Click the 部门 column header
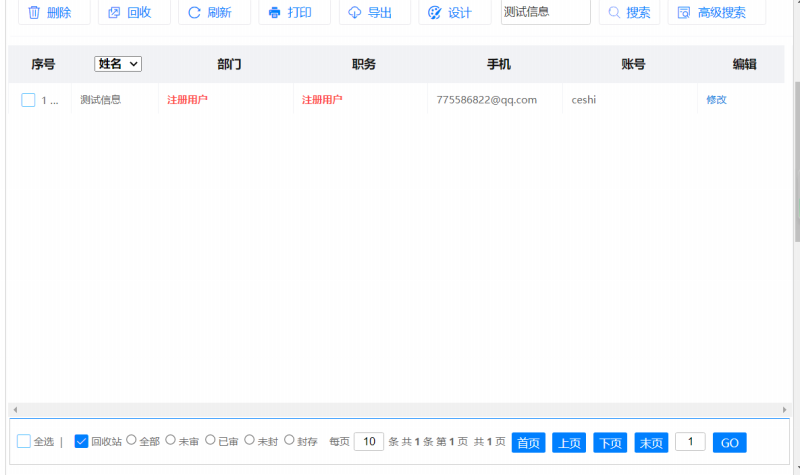Viewport: 800px width, 475px height. tap(229, 64)
